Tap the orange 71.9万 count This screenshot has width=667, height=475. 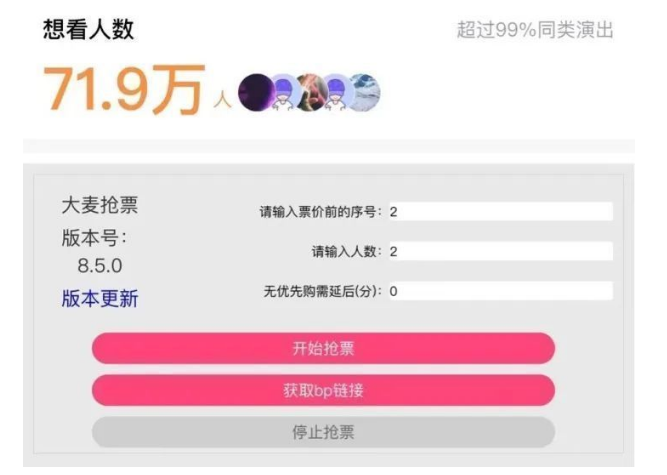point(124,90)
